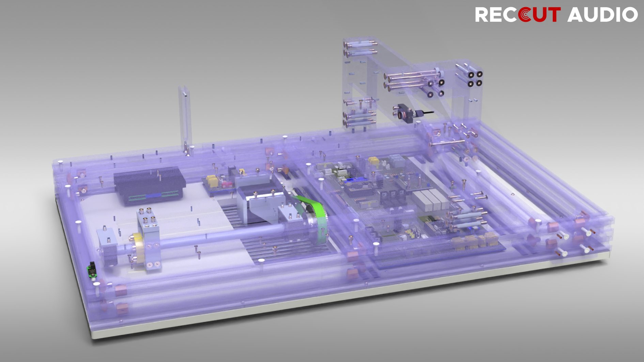644x362 pixels.
Task: Select the tall vertical transparent post
Action: 185,120
